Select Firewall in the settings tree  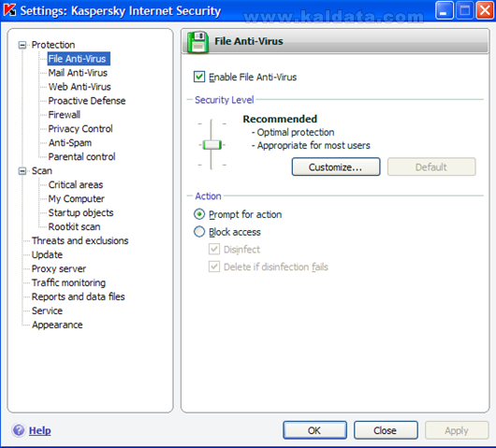click(65, 115)
